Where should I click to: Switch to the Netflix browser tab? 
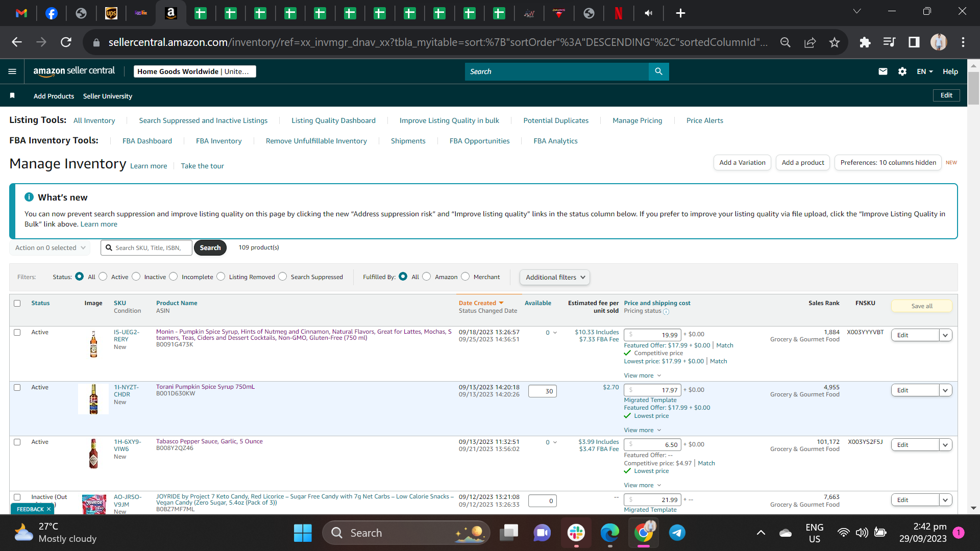click(619, 13)
